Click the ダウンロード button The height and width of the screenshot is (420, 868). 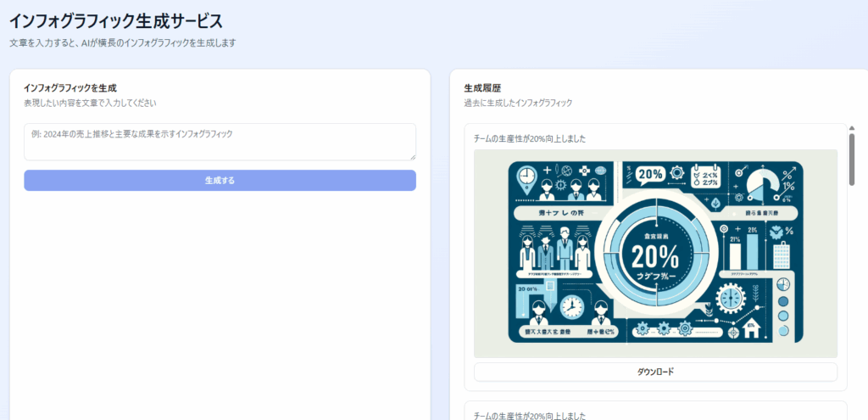(654, 372)
